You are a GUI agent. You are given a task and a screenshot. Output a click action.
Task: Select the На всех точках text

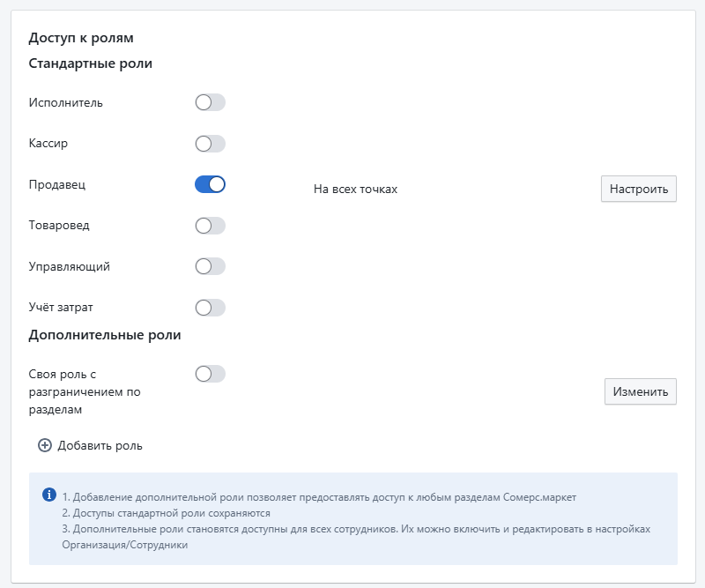355,189
